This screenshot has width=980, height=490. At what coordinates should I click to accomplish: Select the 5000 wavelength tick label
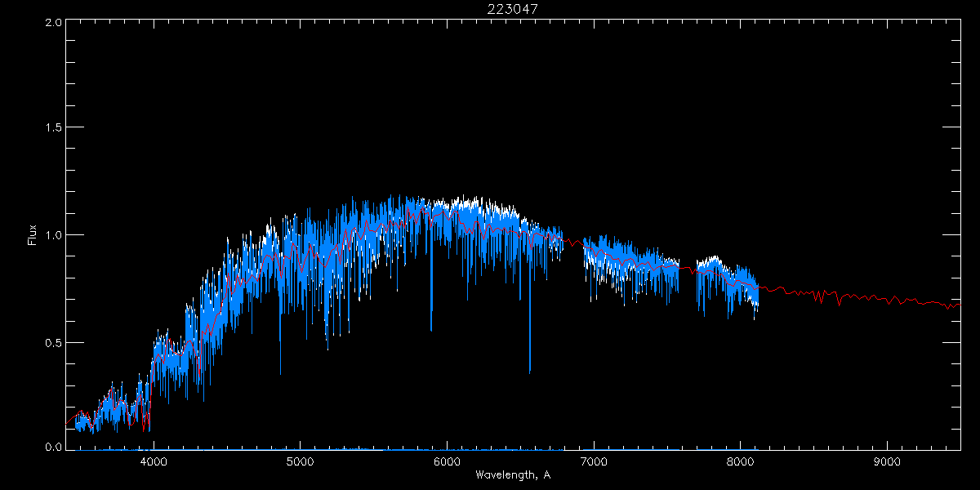(300, 461)
